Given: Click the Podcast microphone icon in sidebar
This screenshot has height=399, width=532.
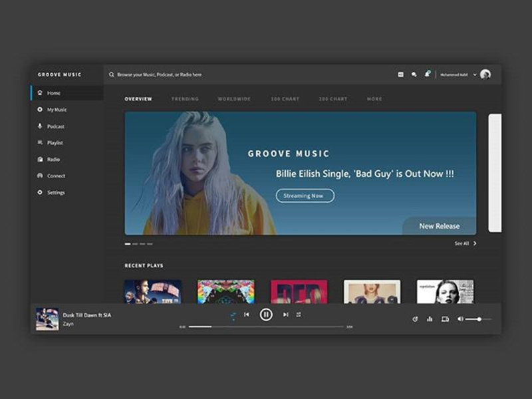Looking at the screenshot, I should click(x=40, y=126).
